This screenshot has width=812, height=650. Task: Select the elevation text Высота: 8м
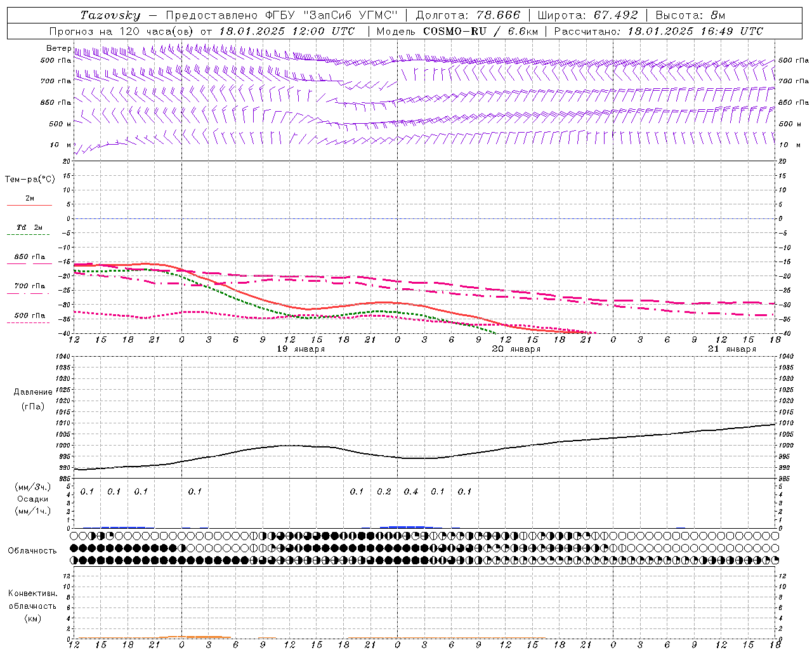click(x=690, y=15)
